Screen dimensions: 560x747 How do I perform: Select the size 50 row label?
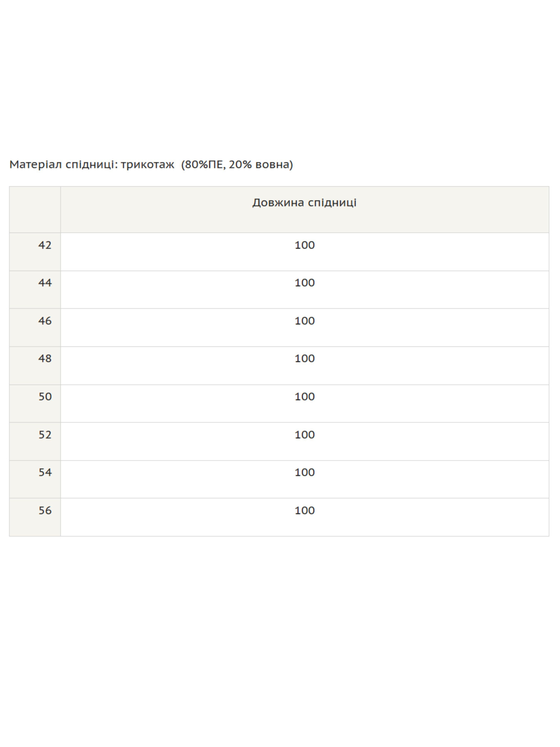(x=45, y=397)
